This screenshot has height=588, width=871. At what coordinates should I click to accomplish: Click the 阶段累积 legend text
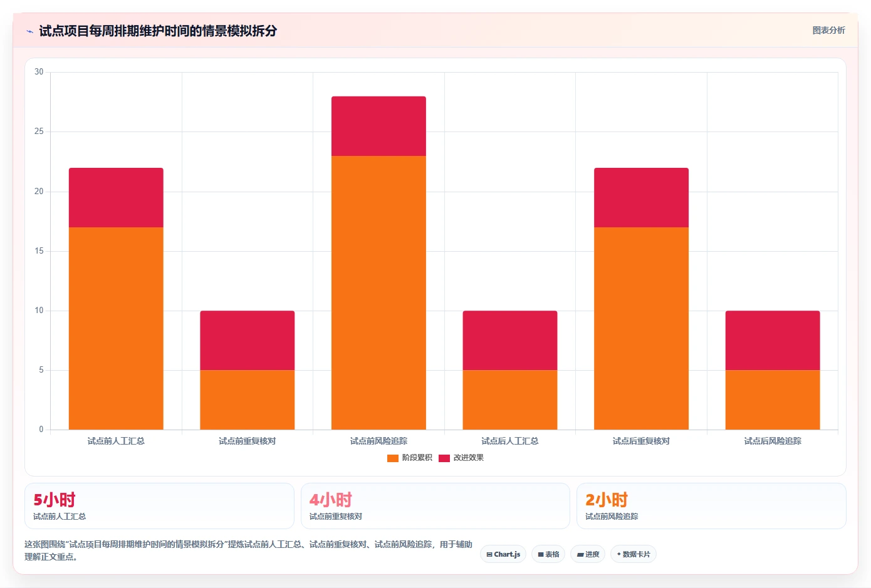tap(417, 458)
